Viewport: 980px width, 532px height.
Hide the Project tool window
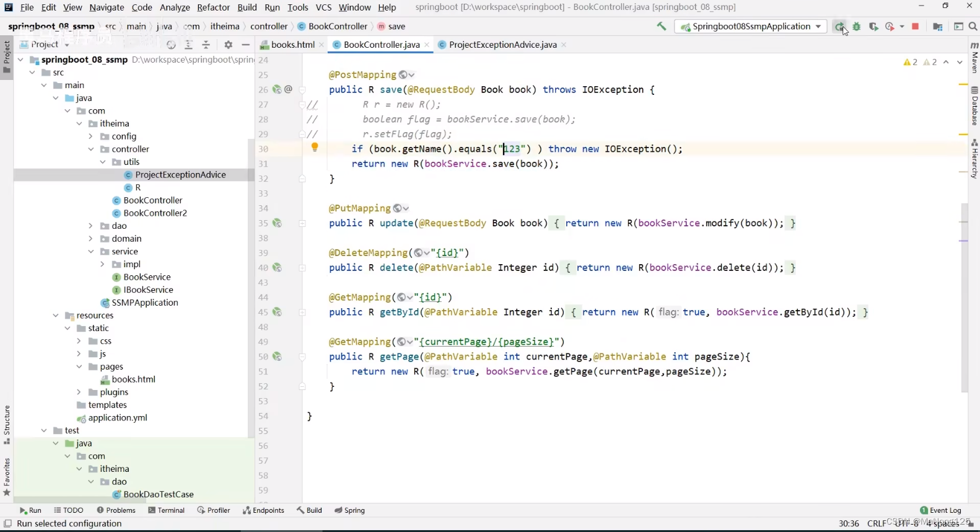point(246,45)
